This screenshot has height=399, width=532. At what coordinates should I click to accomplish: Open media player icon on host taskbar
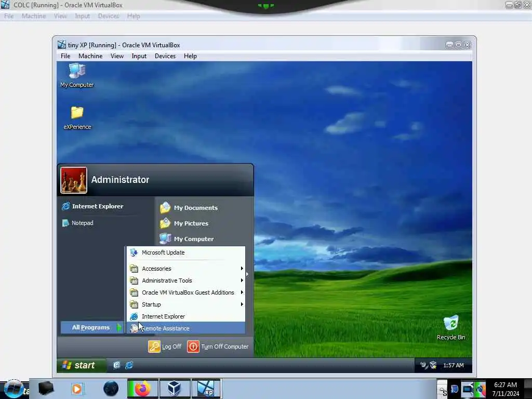tap(77, 389)
